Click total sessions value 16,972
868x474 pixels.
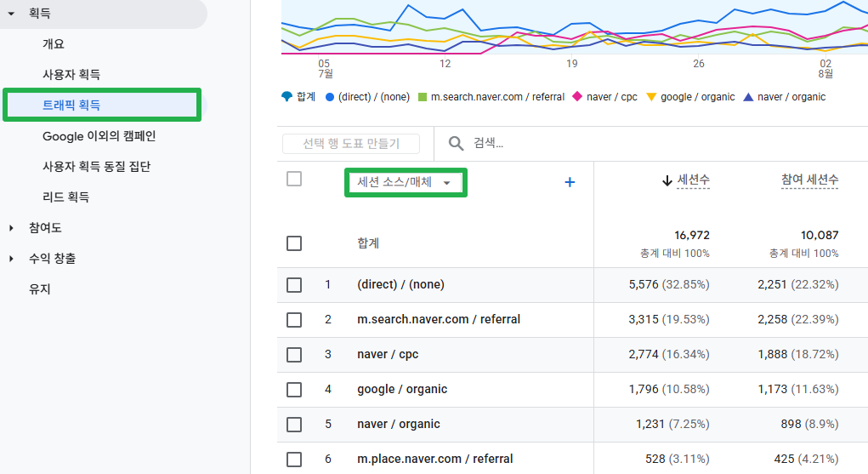click(x=691, y=235)
